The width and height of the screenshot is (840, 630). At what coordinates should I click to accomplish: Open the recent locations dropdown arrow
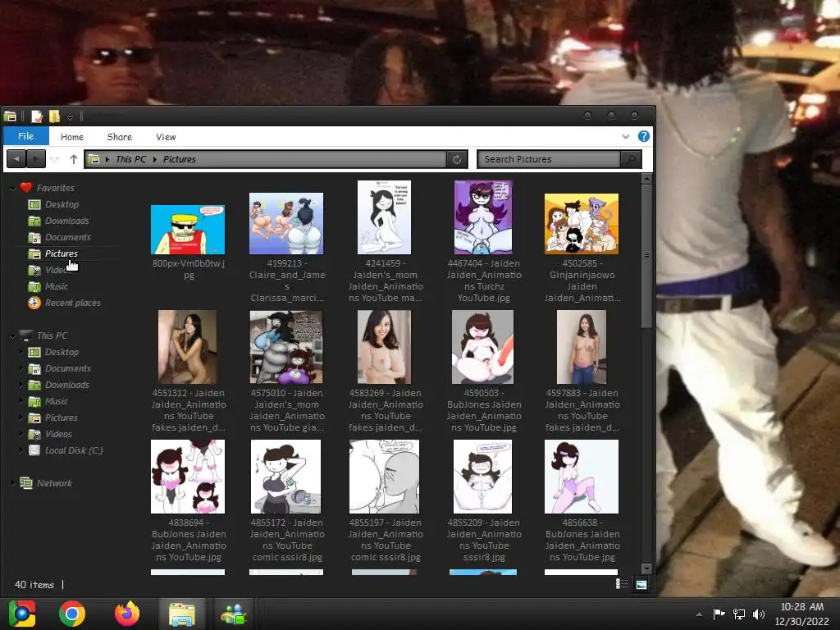pyautogui.click(x=55, y=159)
